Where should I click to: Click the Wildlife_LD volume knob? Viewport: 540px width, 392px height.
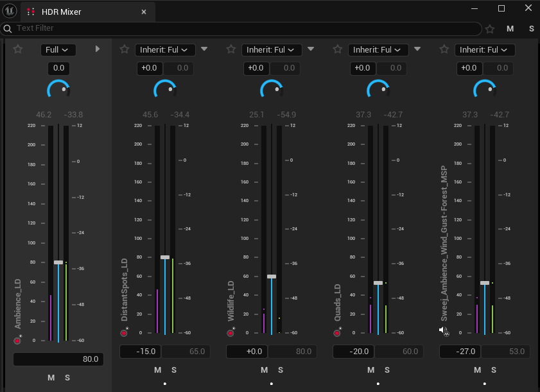[x=271, y=90]
